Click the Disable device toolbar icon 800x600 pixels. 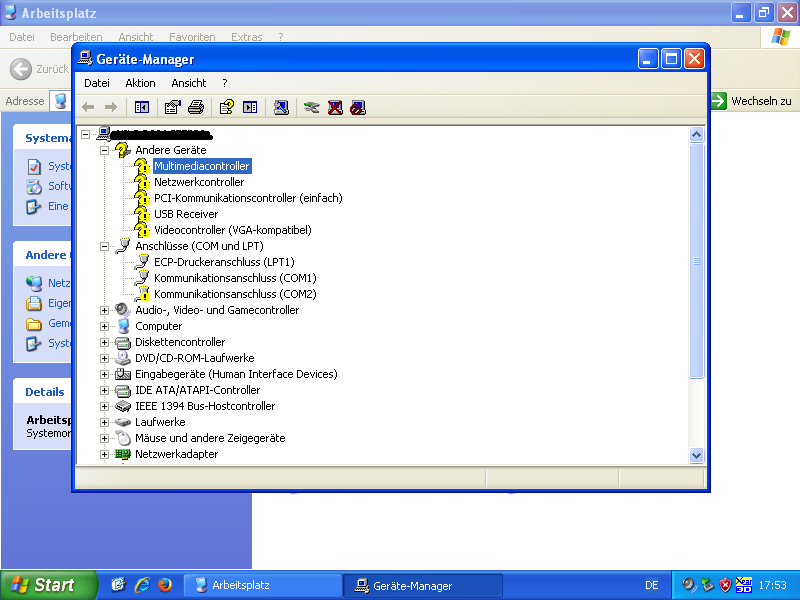click(358, 107)
